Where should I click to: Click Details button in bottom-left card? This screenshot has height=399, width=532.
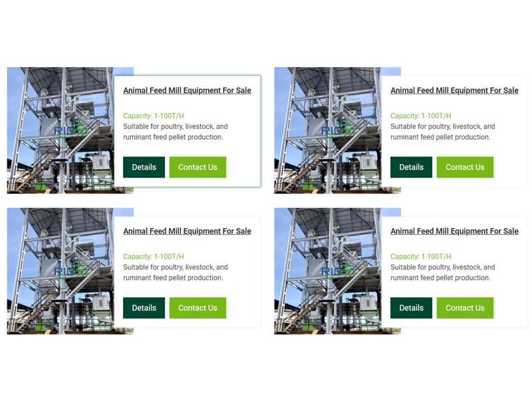[x=144, y=308]
